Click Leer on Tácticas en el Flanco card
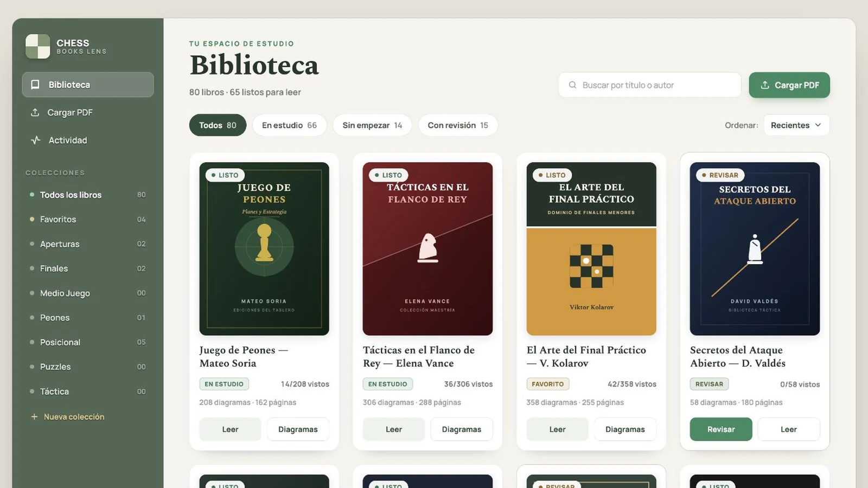The width and height of the screenshot is (868, 488). [394, 429]
